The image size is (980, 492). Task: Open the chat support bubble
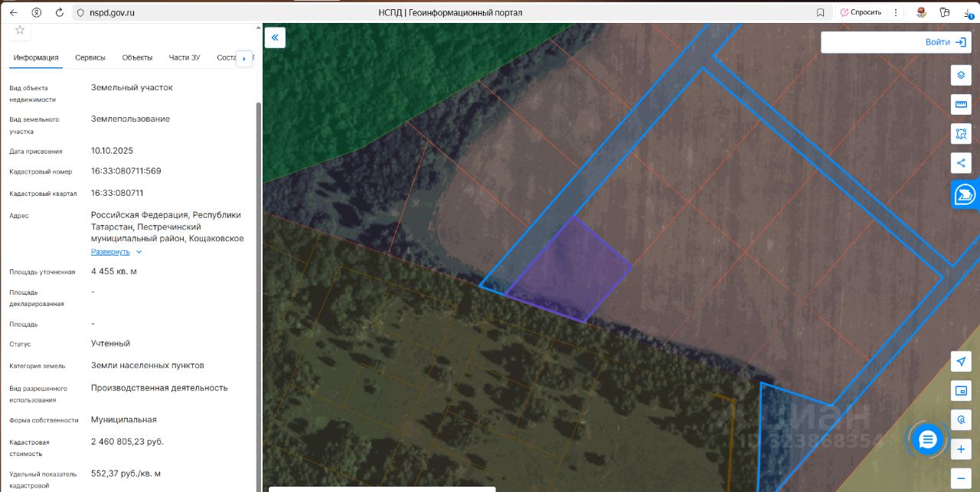[927, 439]
